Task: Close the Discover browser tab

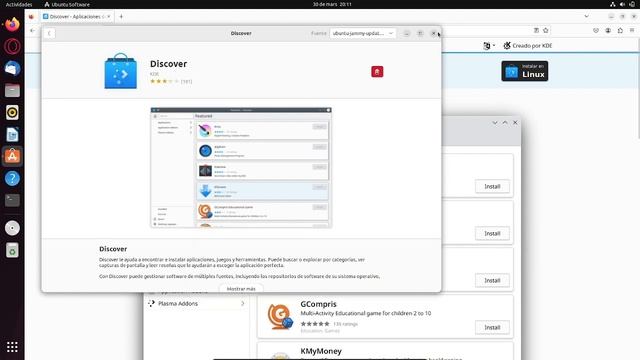Action: pyautogui.click(x=109, y=17)
